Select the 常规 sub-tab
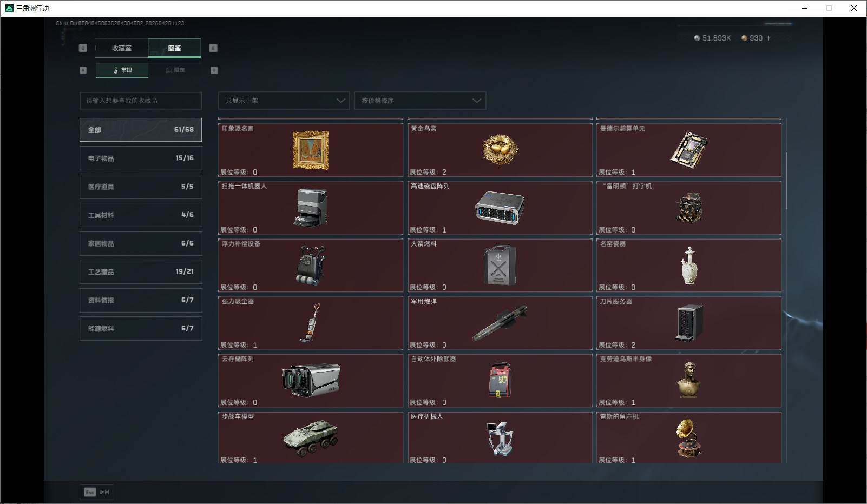The width and height of the screenshot is (867, 504). 122,70
